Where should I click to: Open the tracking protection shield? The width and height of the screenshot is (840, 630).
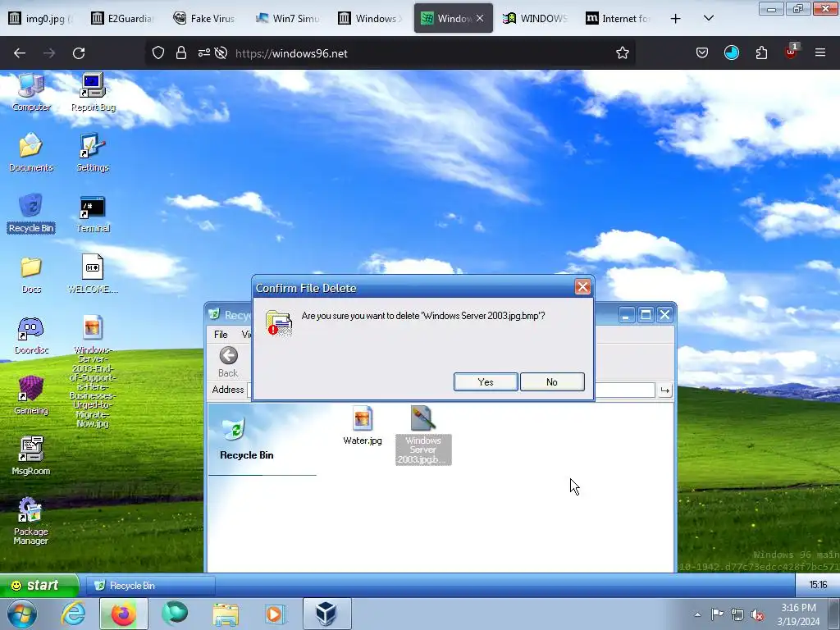click(x=158, y=53)
